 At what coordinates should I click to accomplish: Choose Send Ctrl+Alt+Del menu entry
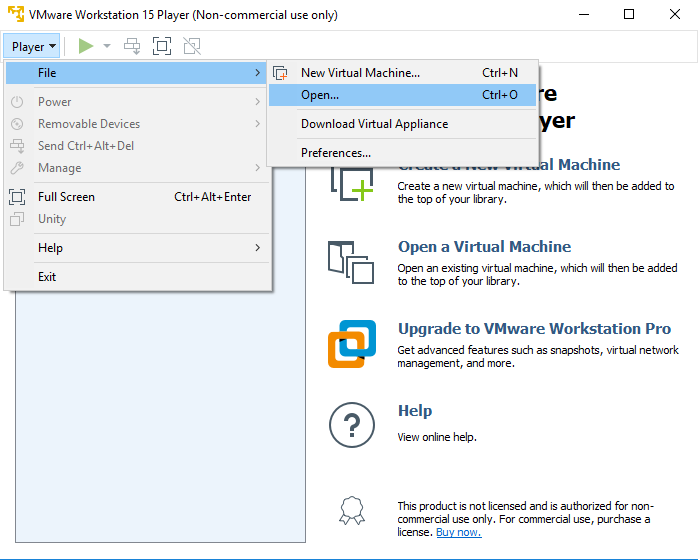137,146
